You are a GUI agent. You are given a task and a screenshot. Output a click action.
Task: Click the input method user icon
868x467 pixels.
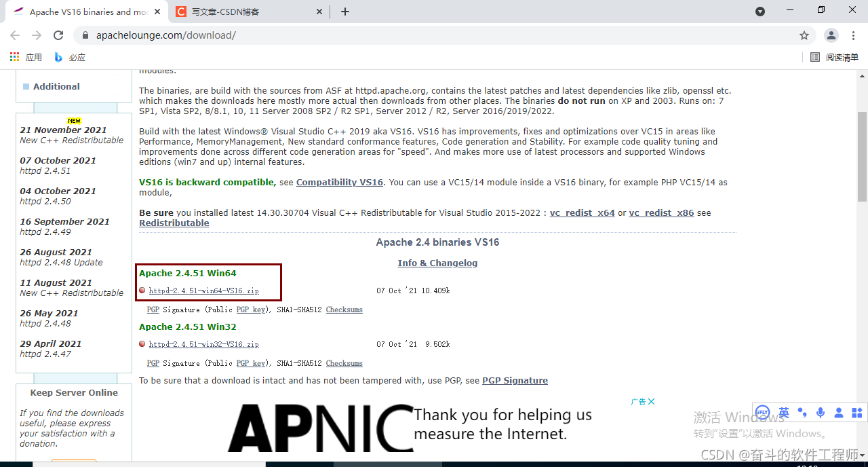point(839,412)
